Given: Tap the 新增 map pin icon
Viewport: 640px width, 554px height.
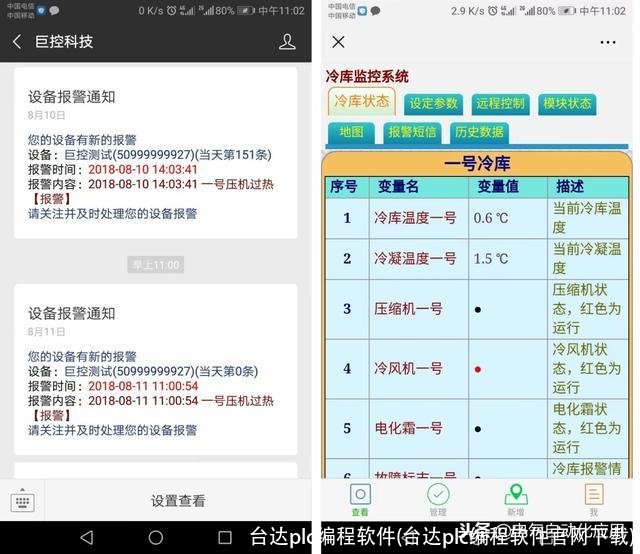Looking at the screenshot, I should [516, 500].
